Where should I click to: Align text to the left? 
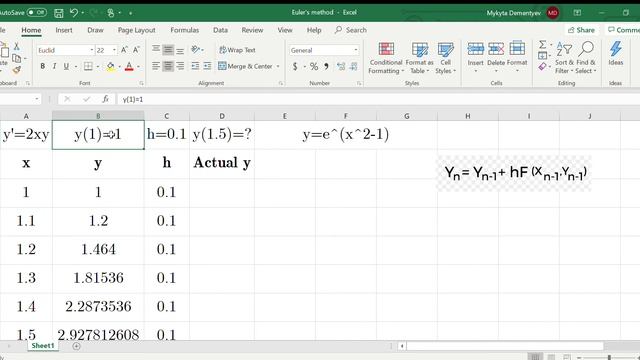[156, 66]
